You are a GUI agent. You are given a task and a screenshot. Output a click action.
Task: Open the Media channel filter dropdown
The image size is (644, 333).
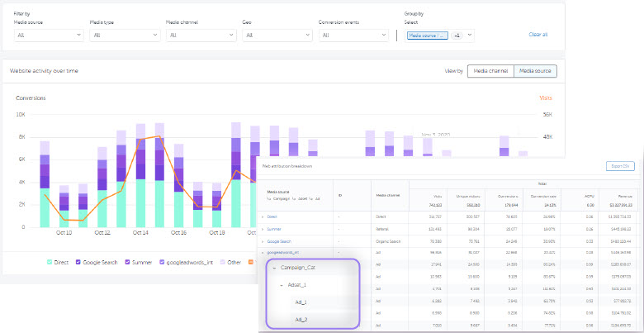point(201,36)
